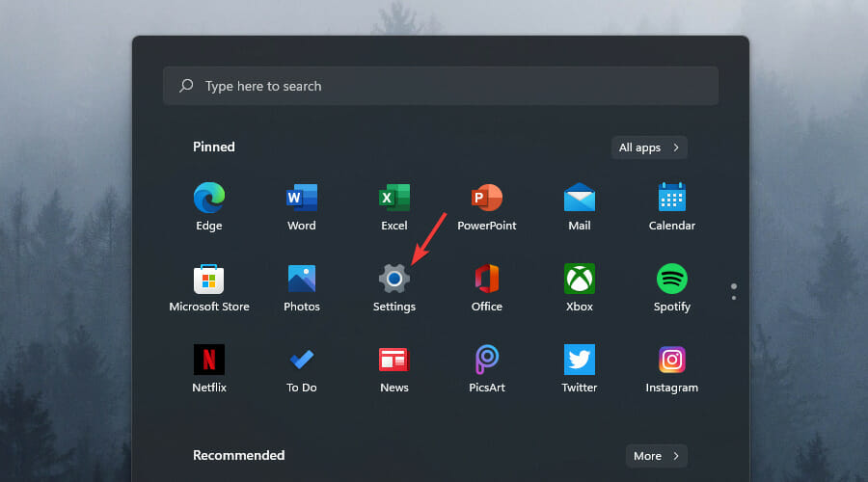Click the Type here to search box

(x=440, y=86)
